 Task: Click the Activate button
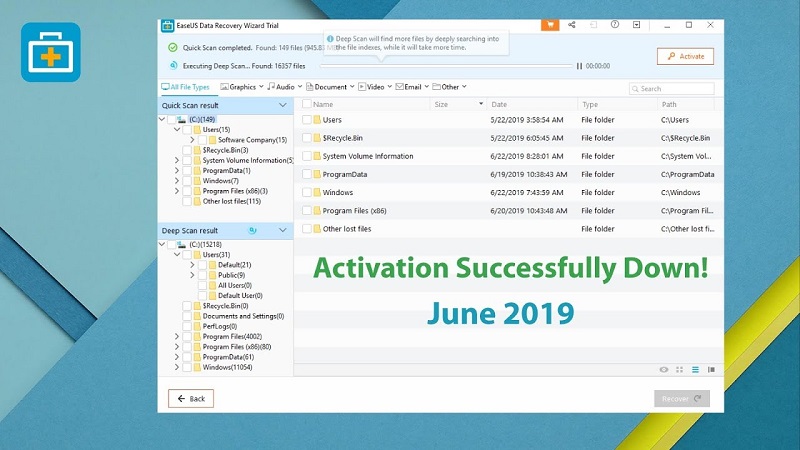(685, 56)
